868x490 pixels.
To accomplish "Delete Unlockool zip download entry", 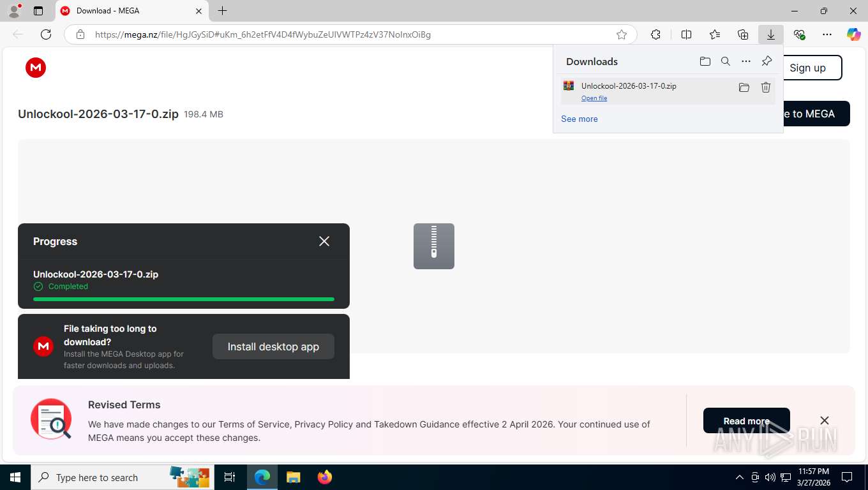I will point(766,87).
